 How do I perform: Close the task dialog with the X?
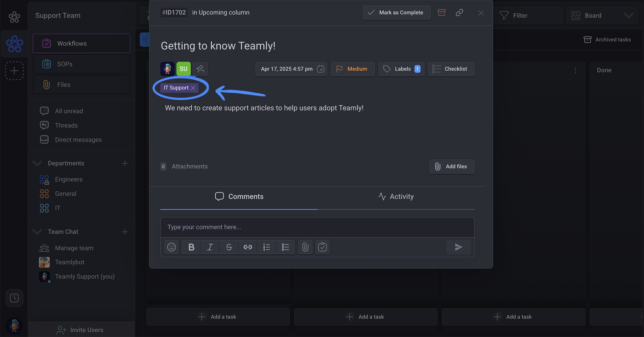(x=481, y=13)
